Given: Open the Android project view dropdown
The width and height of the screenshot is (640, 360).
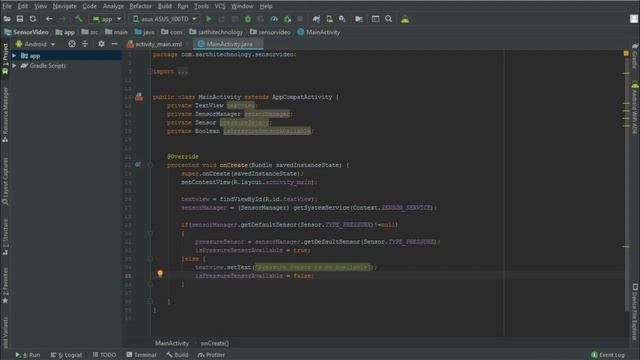Looking at the screenshot, I should pyautogui.click(x=35, y=44).
